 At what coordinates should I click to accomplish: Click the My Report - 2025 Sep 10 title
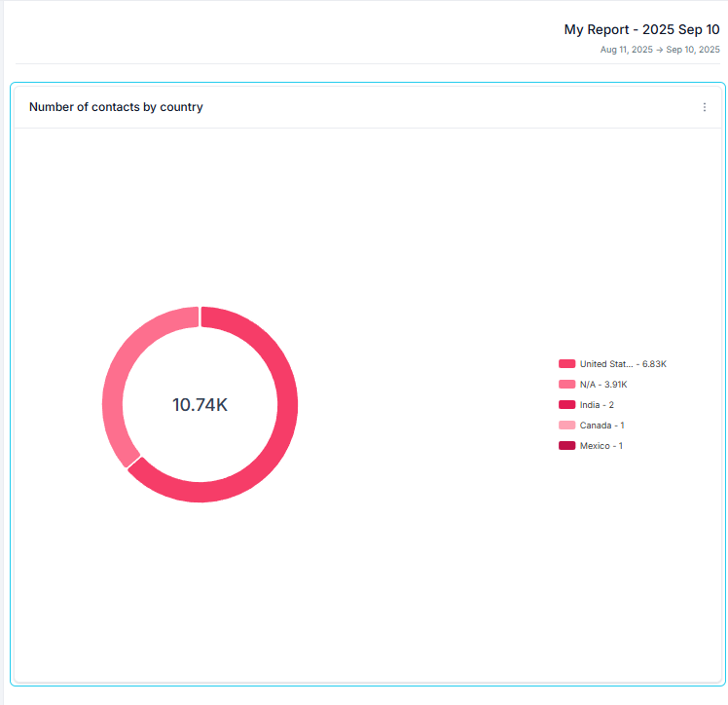coord(641,30)
